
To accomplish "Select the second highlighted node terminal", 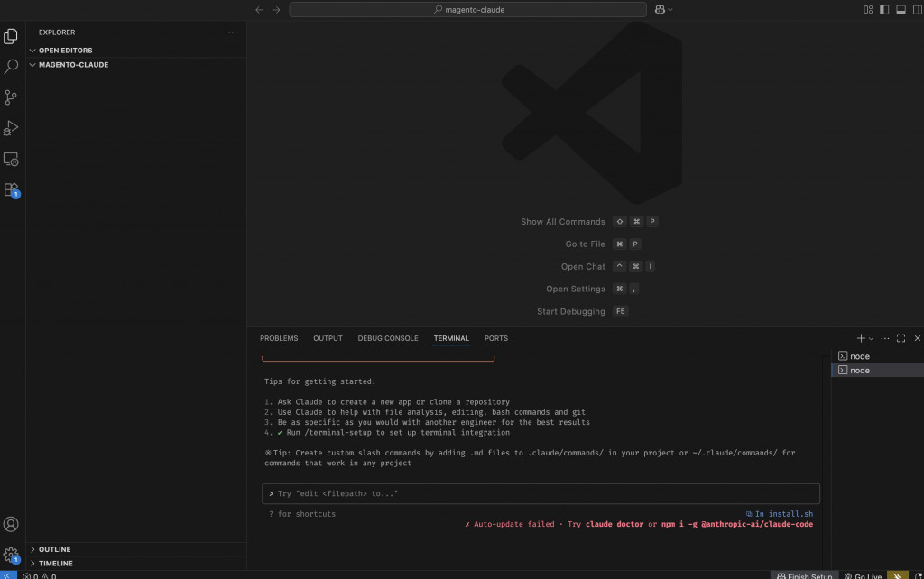I will pos(877,370).
